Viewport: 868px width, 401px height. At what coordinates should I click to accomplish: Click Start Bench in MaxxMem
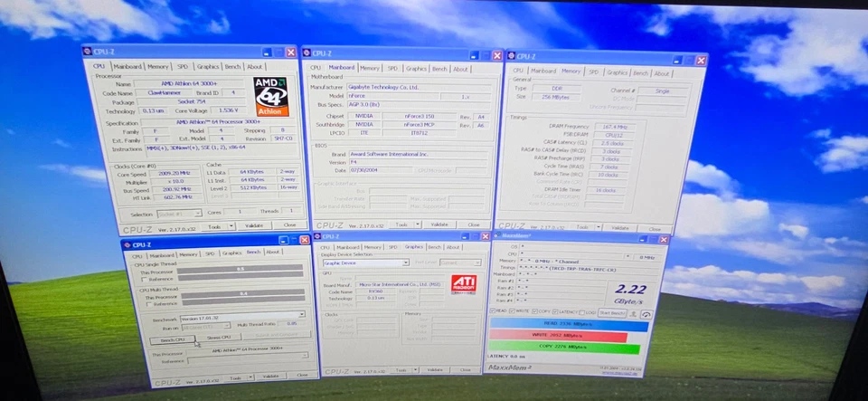coord(612,313)
